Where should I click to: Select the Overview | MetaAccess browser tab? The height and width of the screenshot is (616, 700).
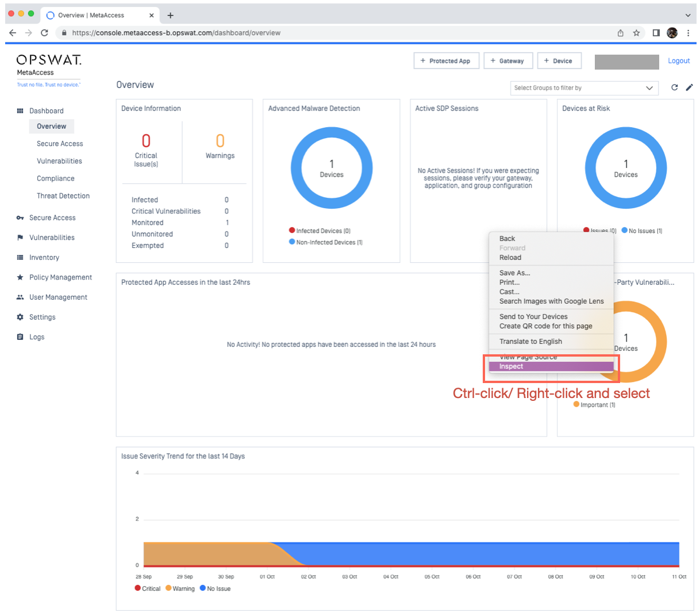(99, 16)
